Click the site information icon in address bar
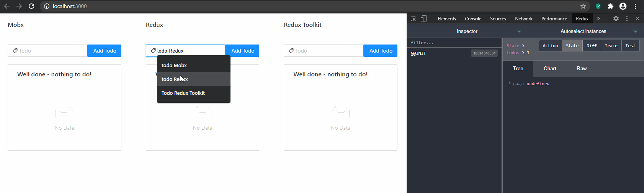 [x=47, y=6]
